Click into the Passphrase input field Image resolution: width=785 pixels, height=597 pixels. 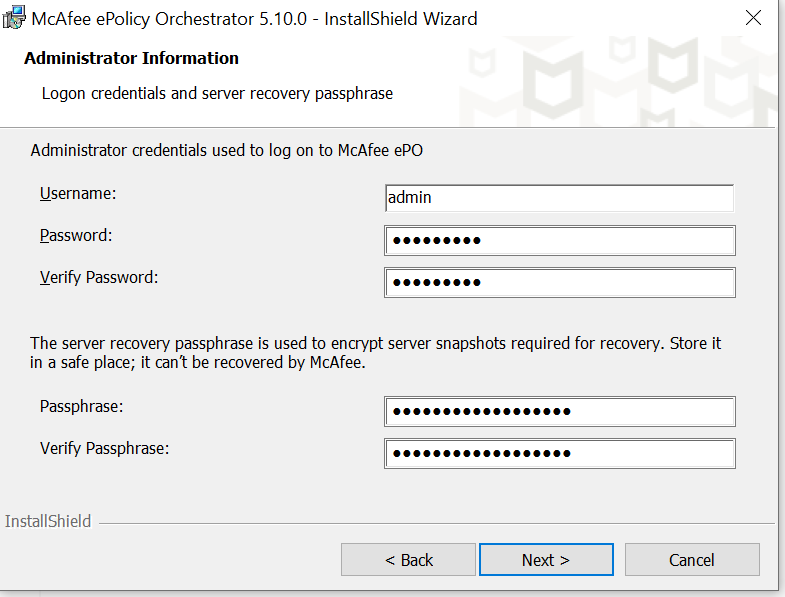pos(559,411)
